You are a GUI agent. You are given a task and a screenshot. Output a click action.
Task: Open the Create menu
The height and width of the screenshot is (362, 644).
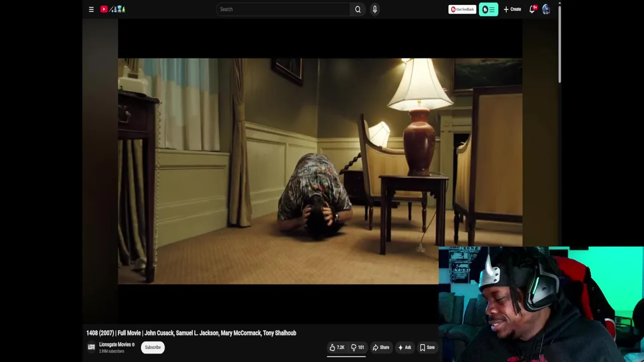click(x=512, y=9)
